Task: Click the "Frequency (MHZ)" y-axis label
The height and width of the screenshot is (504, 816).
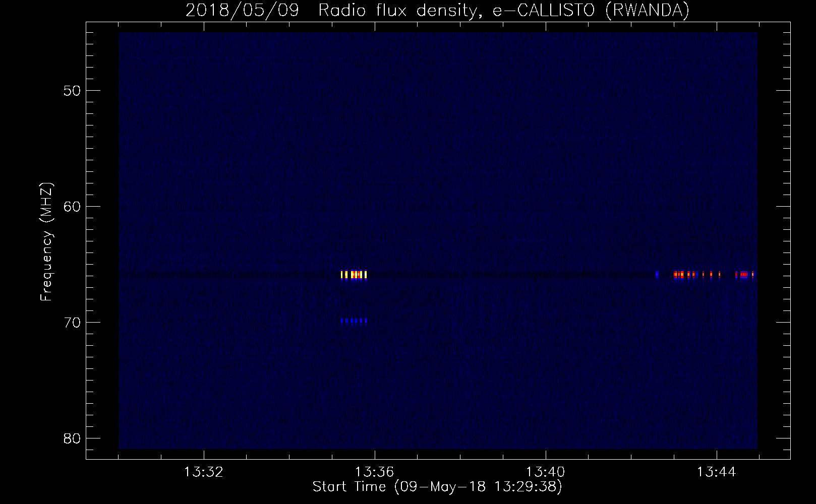Action: 46,242
